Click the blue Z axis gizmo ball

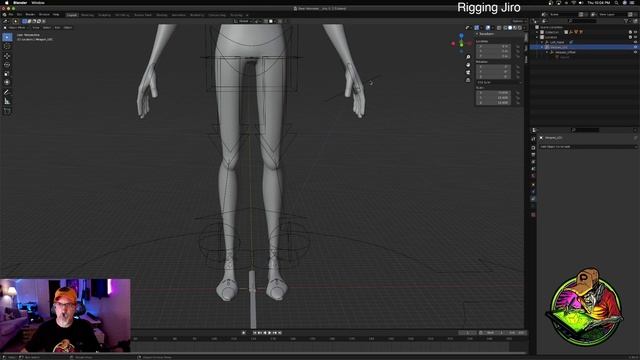[461, 36]
